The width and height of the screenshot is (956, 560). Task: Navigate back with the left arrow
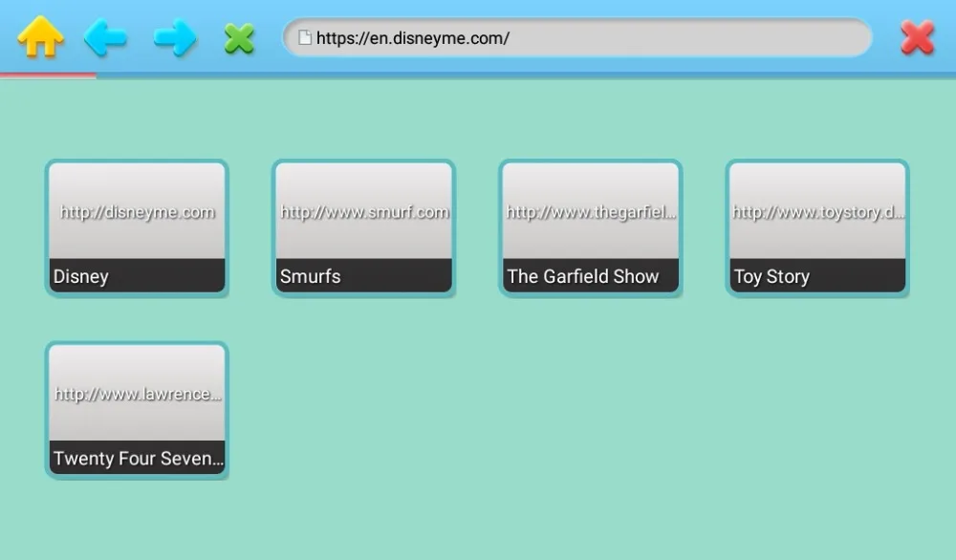coord(105,38)
